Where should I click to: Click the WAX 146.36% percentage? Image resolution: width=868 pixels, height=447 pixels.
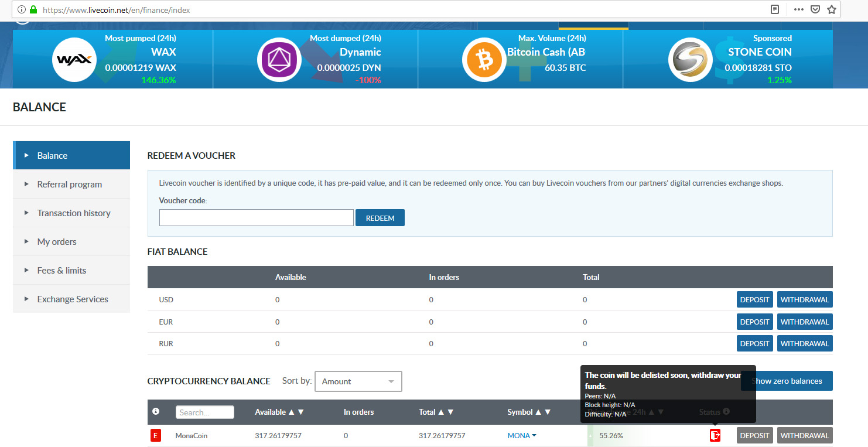(158, 80)
